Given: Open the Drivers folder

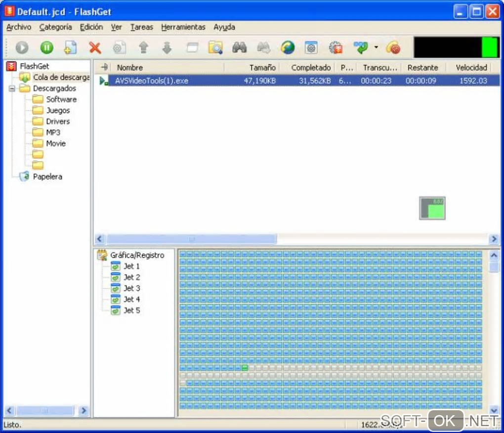Looking at the screenshot, I should pos(58,121).
